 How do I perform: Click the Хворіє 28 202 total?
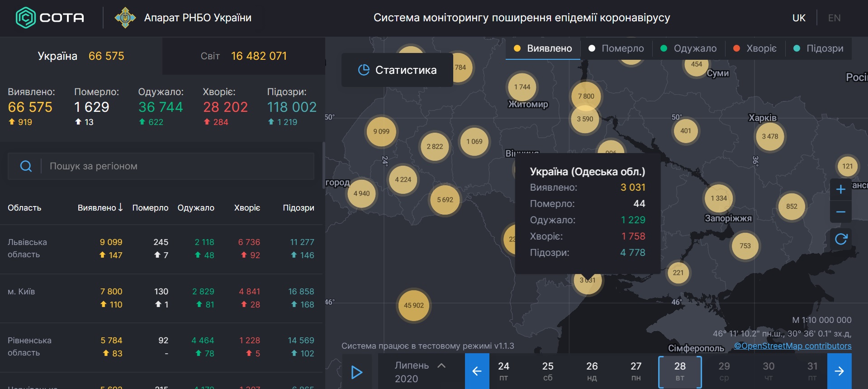225,107
